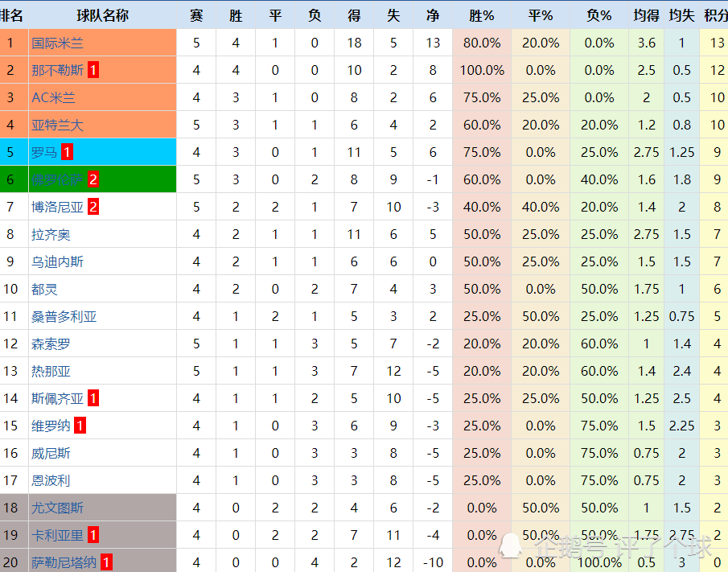This screenshot has height=572, width=728.
Task: Click the red badge beside 斯佩齐亚
Action: point(93,398)
